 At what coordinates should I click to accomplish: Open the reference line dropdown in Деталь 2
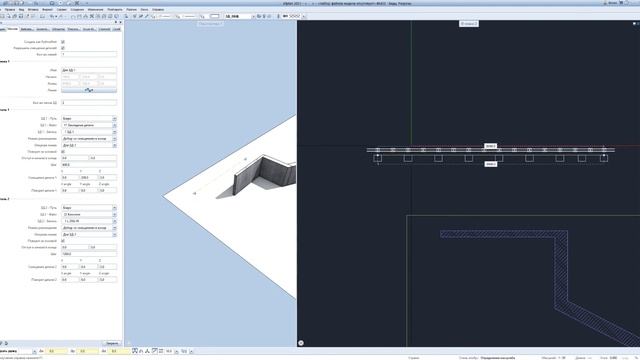(89, 234)
